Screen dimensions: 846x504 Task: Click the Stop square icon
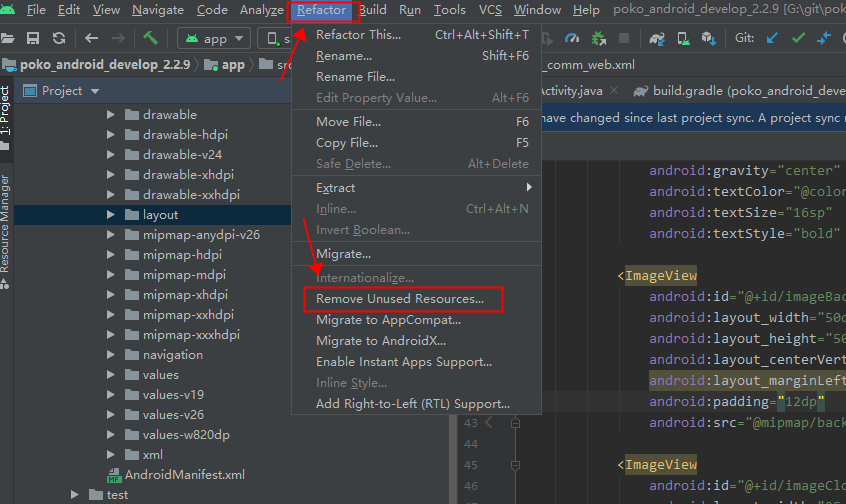(x=624, y=38)
